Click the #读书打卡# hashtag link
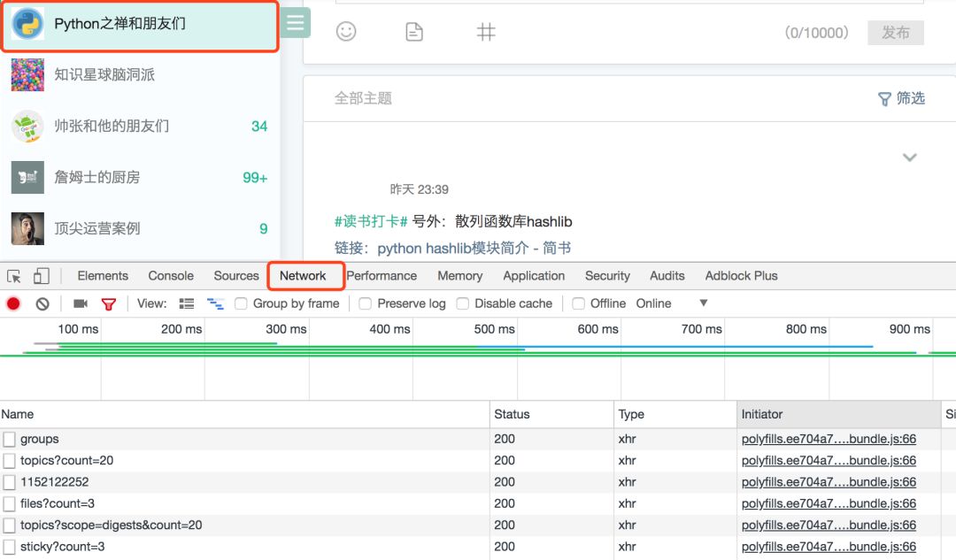Image resolution: width=956 pixels, height=560 pixels. (x=371, y=221)
